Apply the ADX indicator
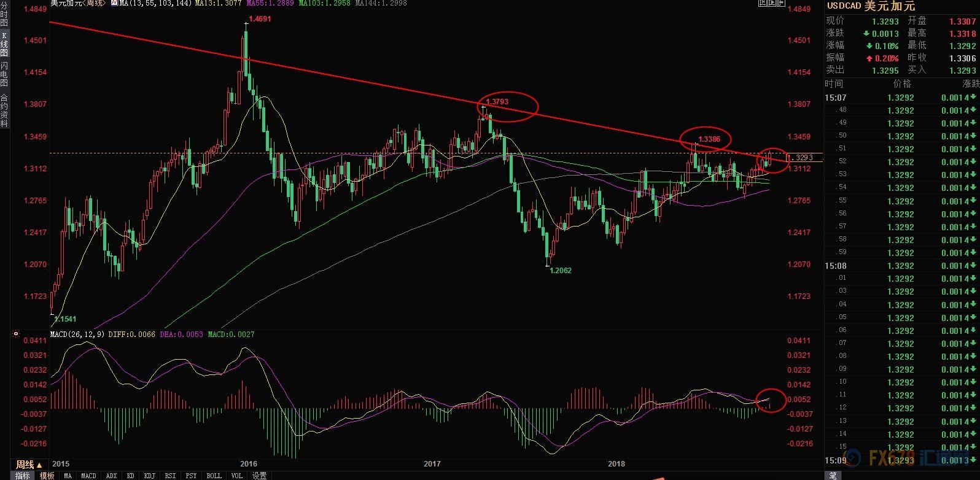 click(112, 475)
